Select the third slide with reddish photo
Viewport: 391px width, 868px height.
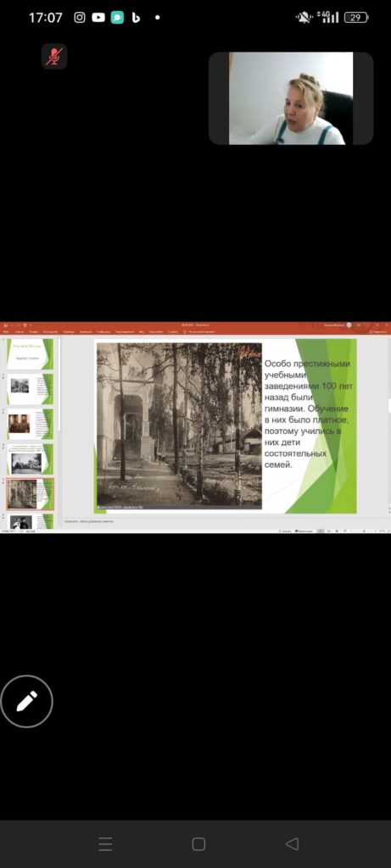pos(30,424)
